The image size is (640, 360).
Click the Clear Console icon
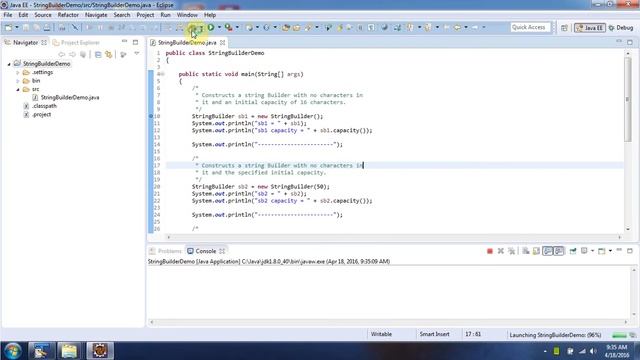[x=526, y=251]
